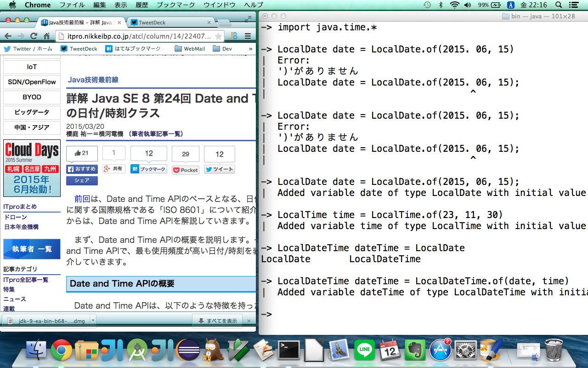Open the ニュース category link

15,299
